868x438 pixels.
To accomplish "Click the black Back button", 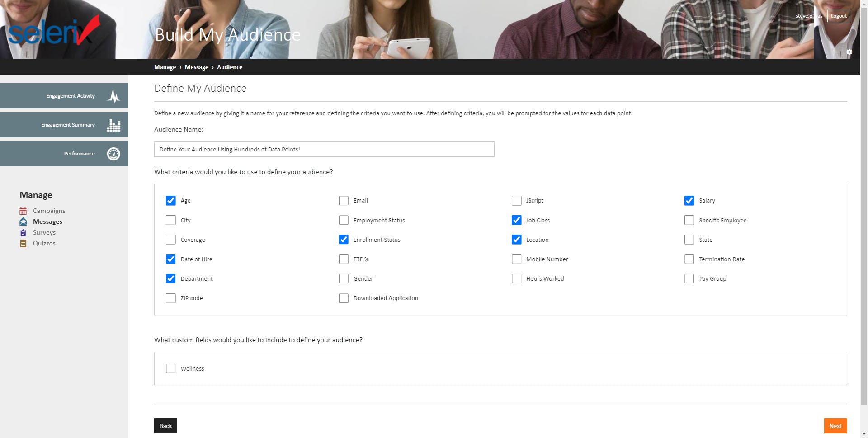I will pyautogui.click(x=165, y=426).
